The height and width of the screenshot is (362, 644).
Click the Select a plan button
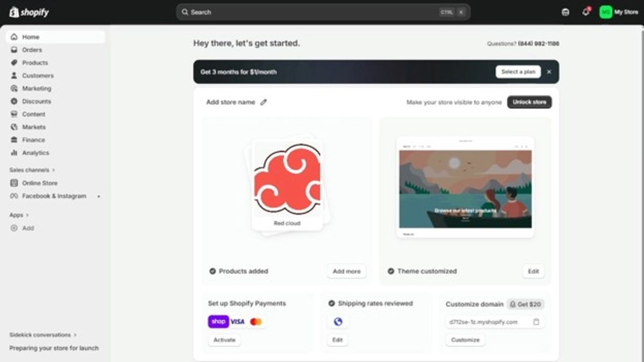tap(518, 72)
